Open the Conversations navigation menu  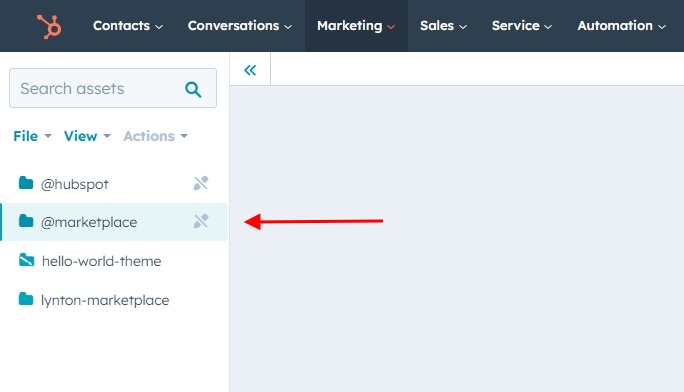tap(239, 26)
